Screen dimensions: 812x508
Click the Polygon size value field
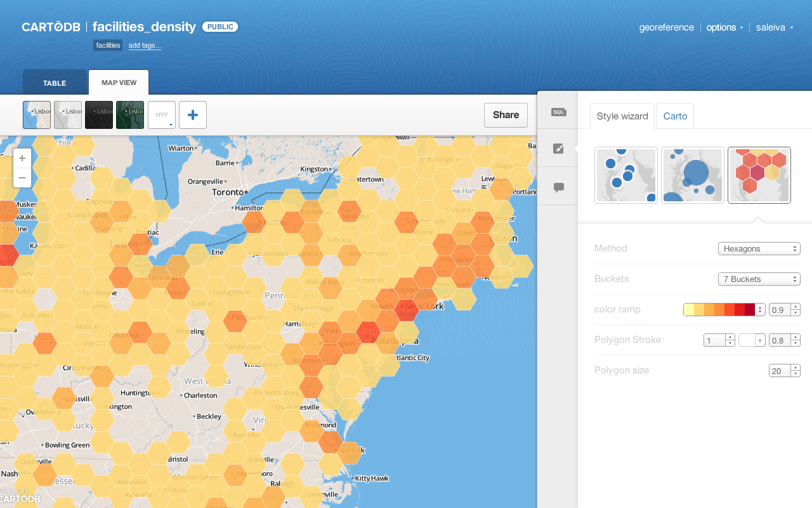point(780,370)
